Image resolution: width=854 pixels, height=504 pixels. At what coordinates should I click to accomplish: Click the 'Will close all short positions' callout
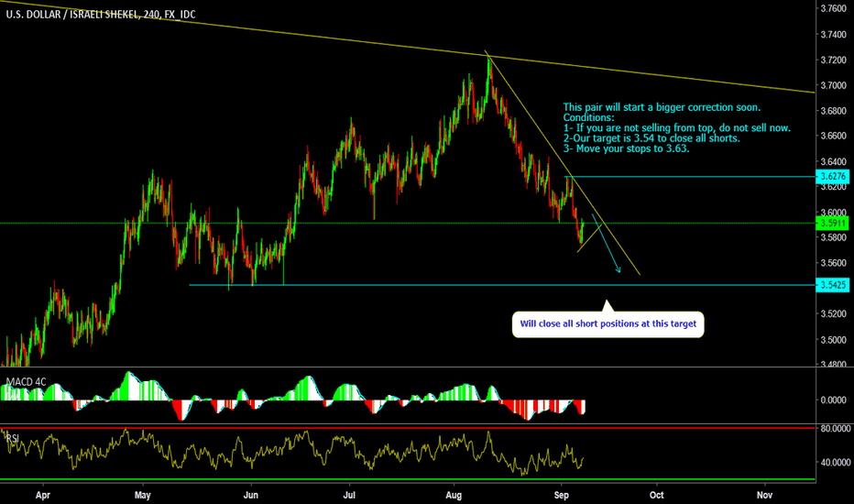608,324
